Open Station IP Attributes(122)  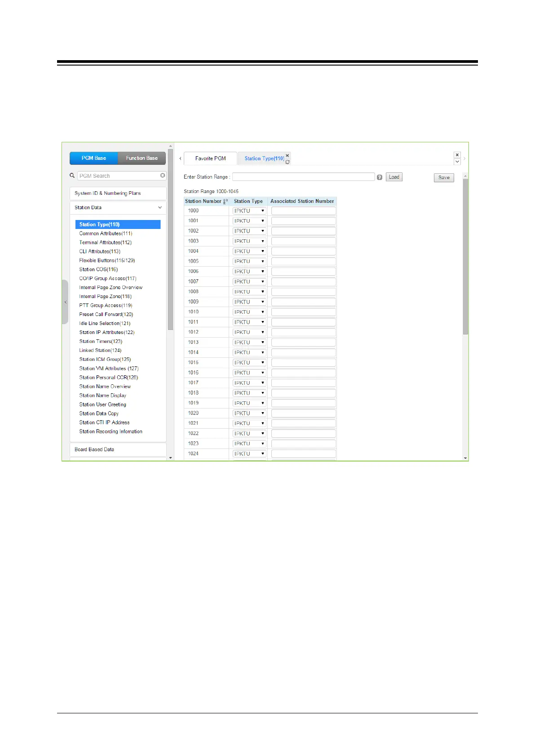[x=107, y=332]
